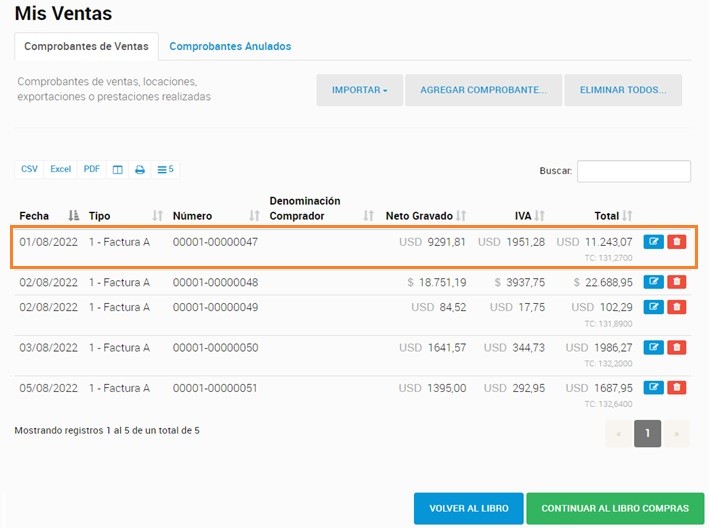Edit invoice 00001-00000048
The image size is (709, 528).
click(653, 282)
